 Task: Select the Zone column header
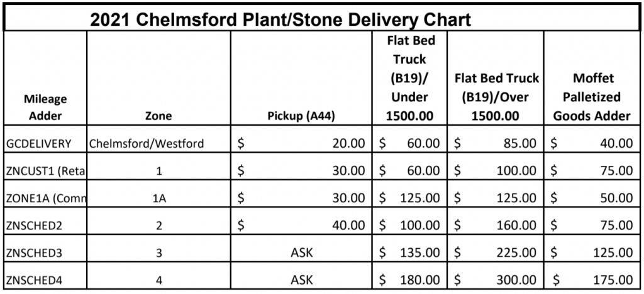[158, 116]
